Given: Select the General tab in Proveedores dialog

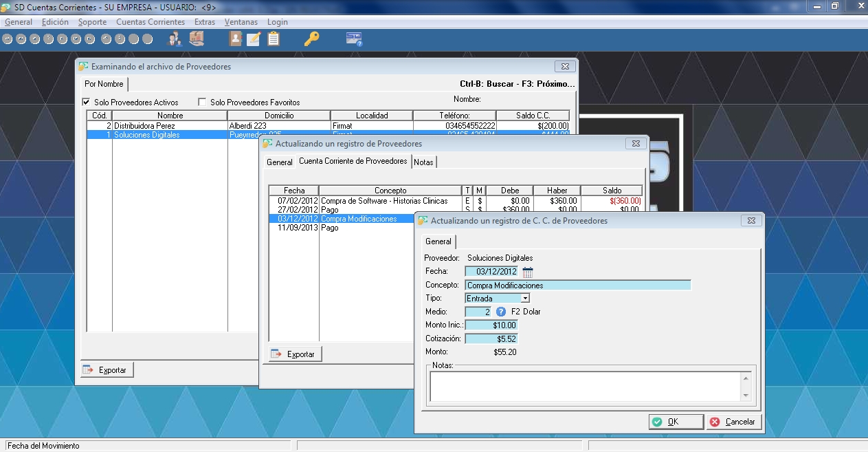Looking at the screenshot, I should [x=280, y=162].
